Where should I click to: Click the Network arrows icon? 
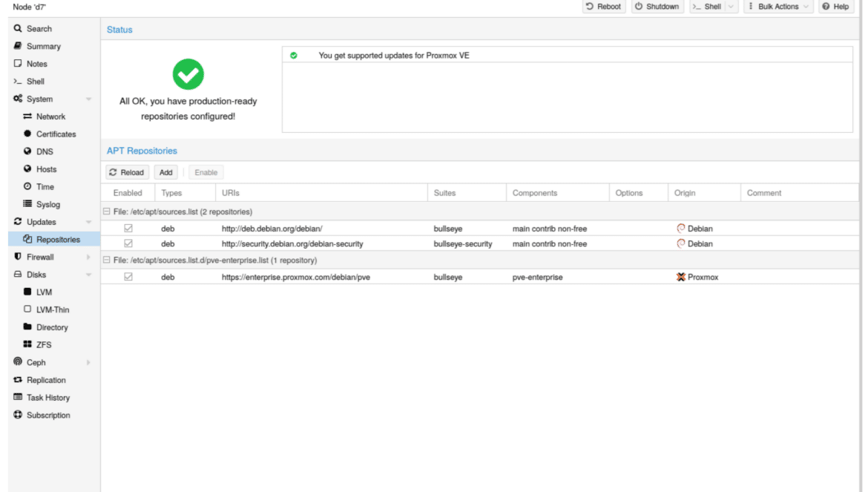27,117
